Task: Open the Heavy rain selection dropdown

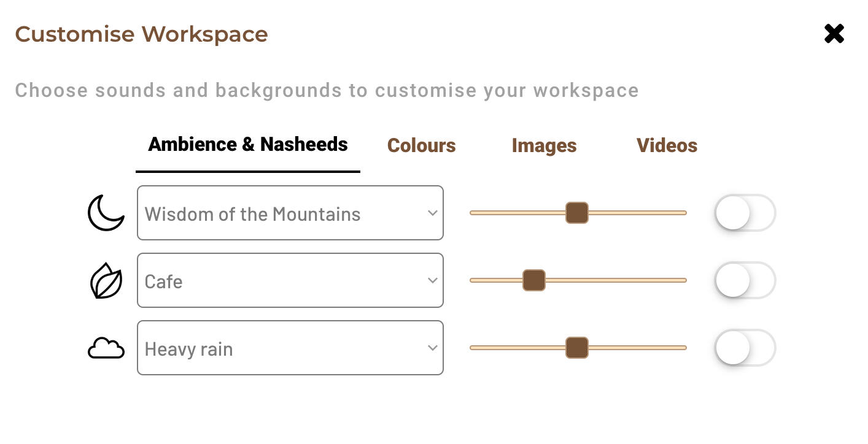Action: pos(290,348)
